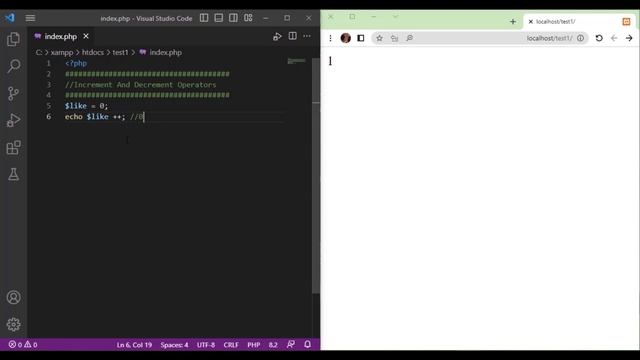Split the editor to the right
Image resolution: width=640 pixels, height=360 pixels.
click(x=293, y=36)
